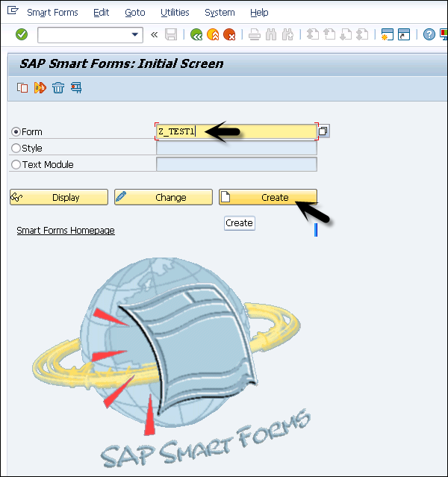Open the Help menu
The image size is (448, 477).
pos(259,13)
